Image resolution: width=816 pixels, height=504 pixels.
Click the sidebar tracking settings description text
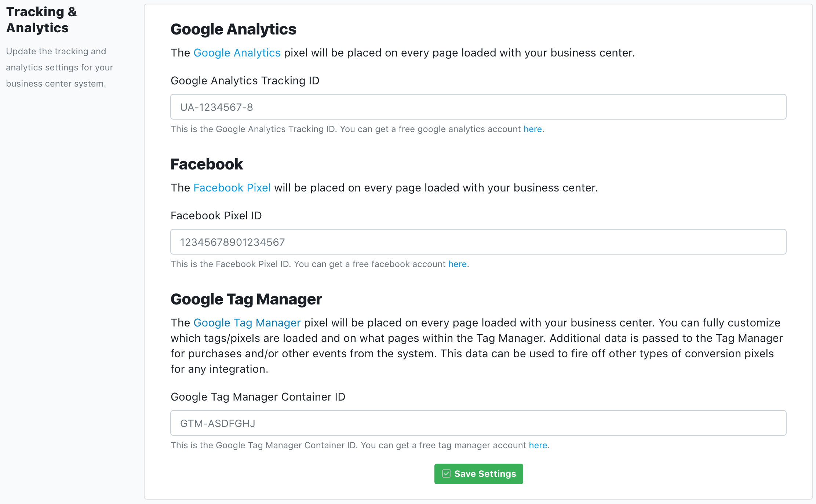click(x=59, y=67)
